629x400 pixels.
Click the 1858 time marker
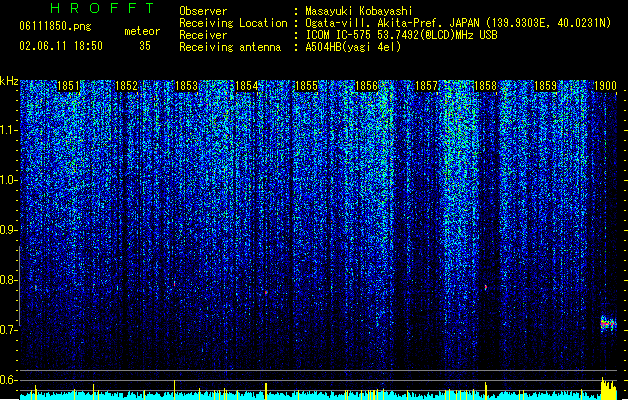(x=485, y=86)
